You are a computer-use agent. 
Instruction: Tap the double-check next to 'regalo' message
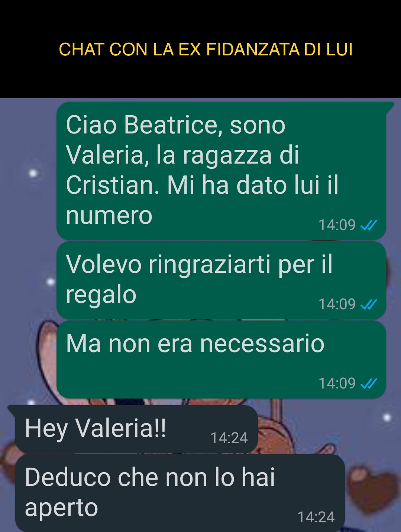(x=369, y=304)
